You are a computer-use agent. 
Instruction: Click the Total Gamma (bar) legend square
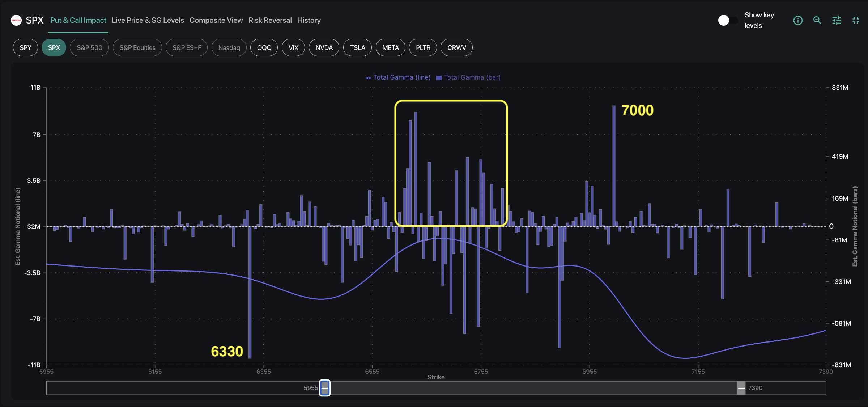(439, 78)
